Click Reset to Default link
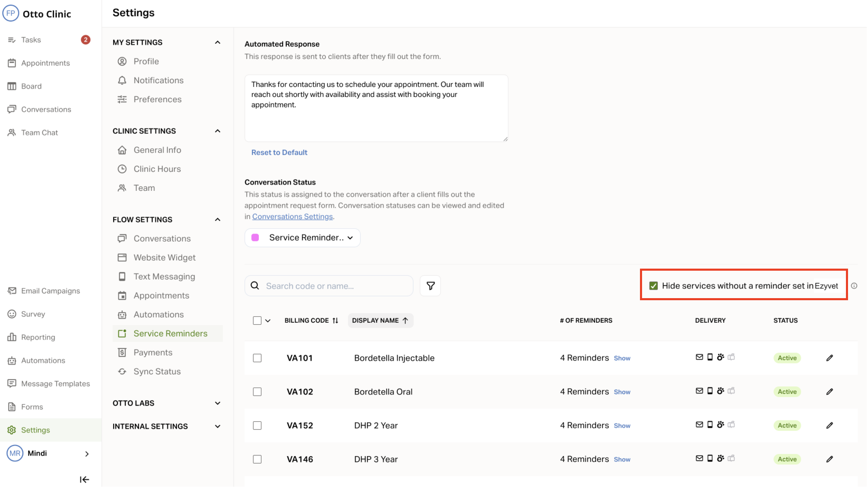868x489 pixels. click(279, 153)
